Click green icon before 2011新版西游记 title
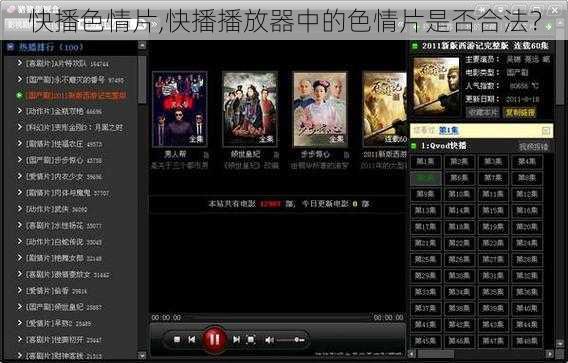This screenshot has width=568, height=363. click(414, 46)
